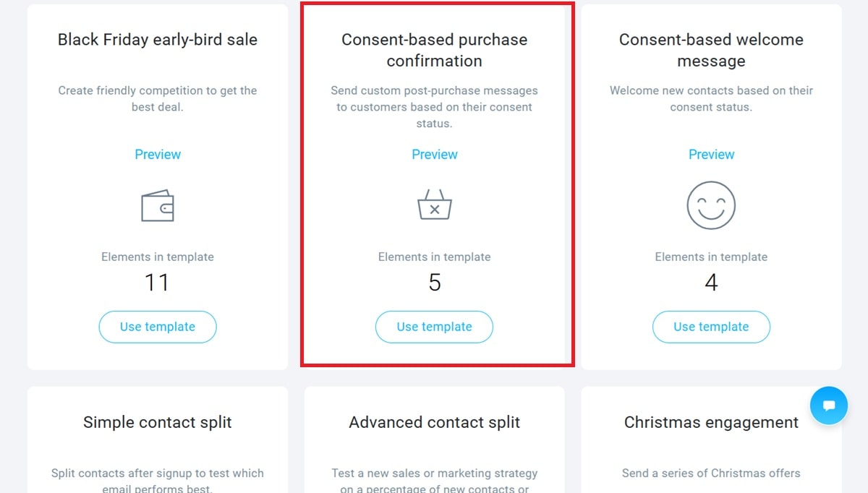Preview the Consent-based welcome message template

(x=711, y=154)
